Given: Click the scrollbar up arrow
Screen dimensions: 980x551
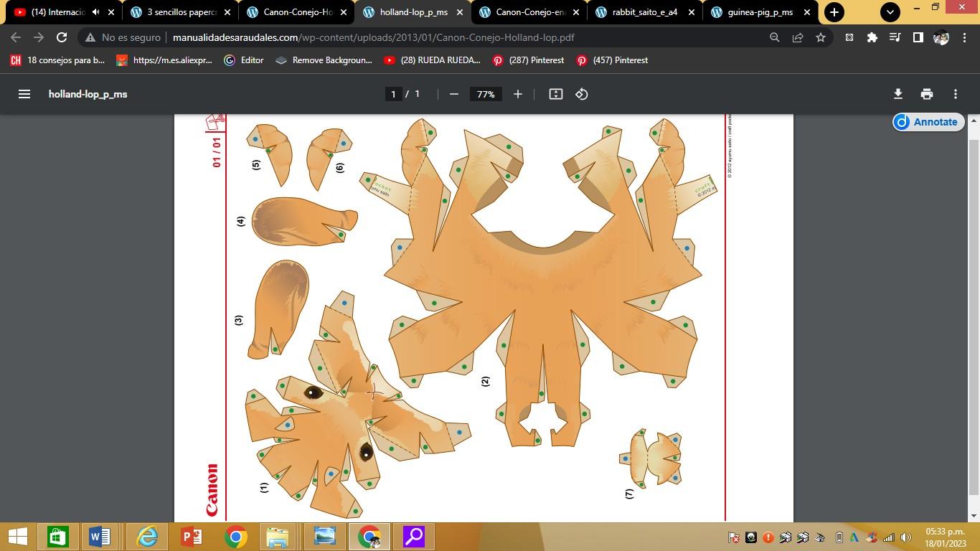Looking at the screenshot, I should 974,120.
